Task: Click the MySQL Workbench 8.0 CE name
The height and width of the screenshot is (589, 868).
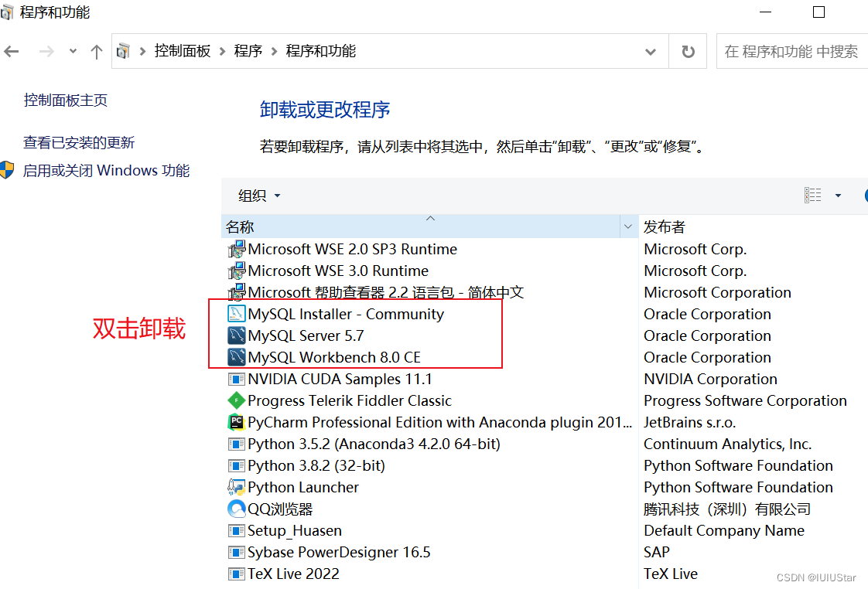Action: [x=334, y=357]
